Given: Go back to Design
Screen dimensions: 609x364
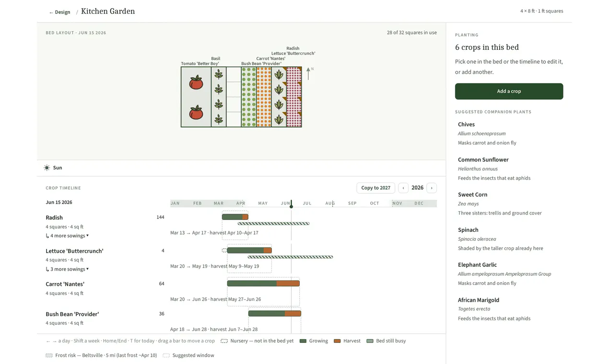Looking at the screenshot, I should point(59,12).
